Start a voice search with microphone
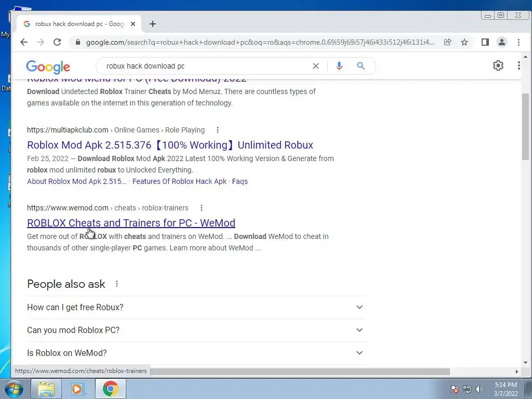The image size is (532, 399). [339, 66]
